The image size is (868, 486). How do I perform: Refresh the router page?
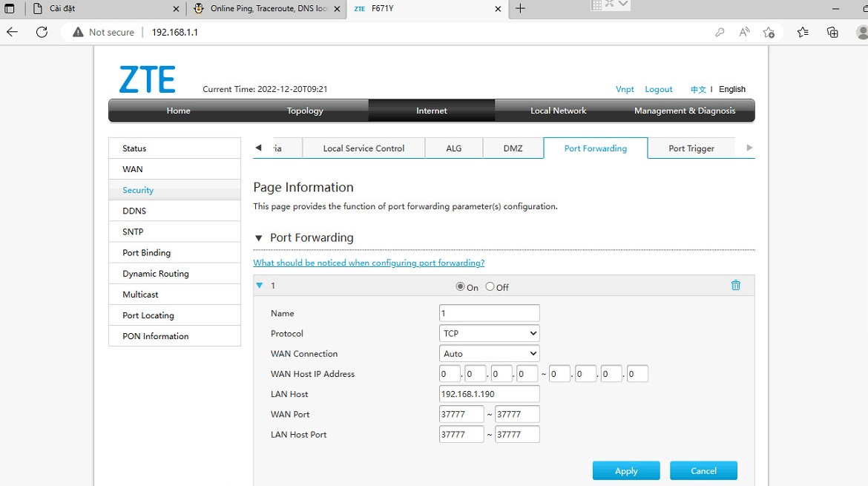42,32
